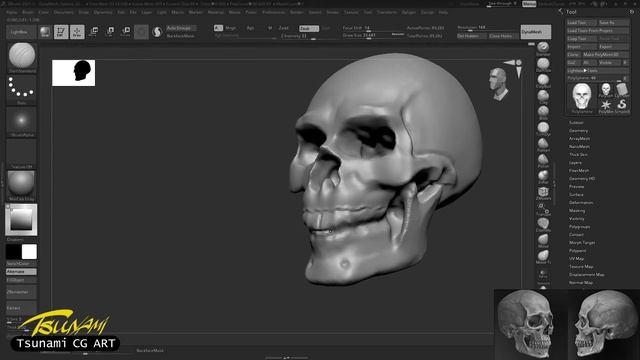Screen dimensions: 640x360
Task: Click Make PolyMesh3D button
Action: tap(605, 55)
